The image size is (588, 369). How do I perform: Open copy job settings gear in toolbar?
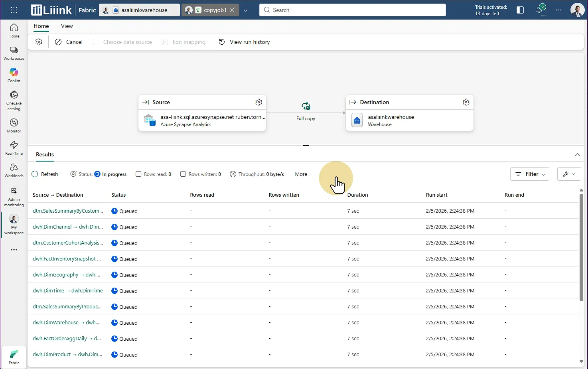39,42
